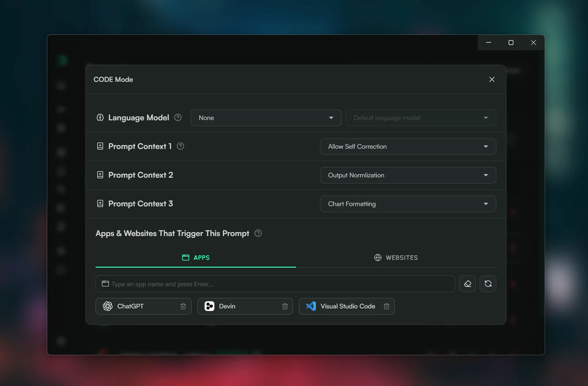Click the Visual Studio Code logo icon

click(x=311, y=306)
